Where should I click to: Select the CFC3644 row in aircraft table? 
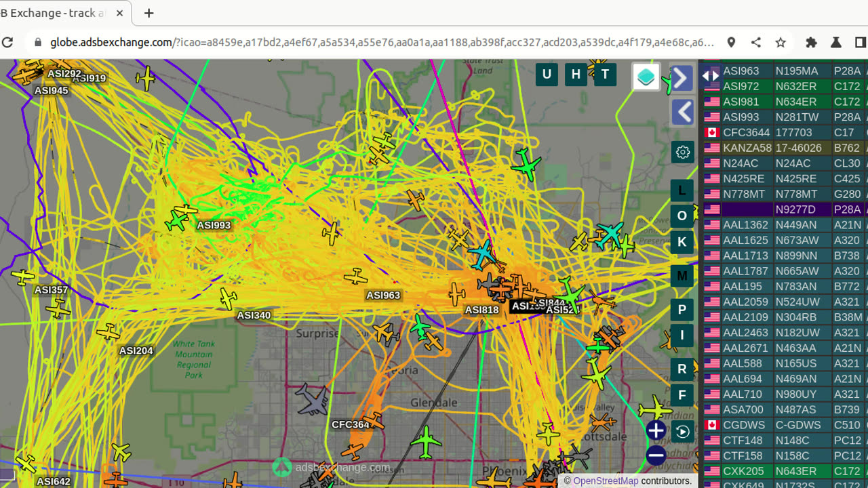[x=785, y=132]
